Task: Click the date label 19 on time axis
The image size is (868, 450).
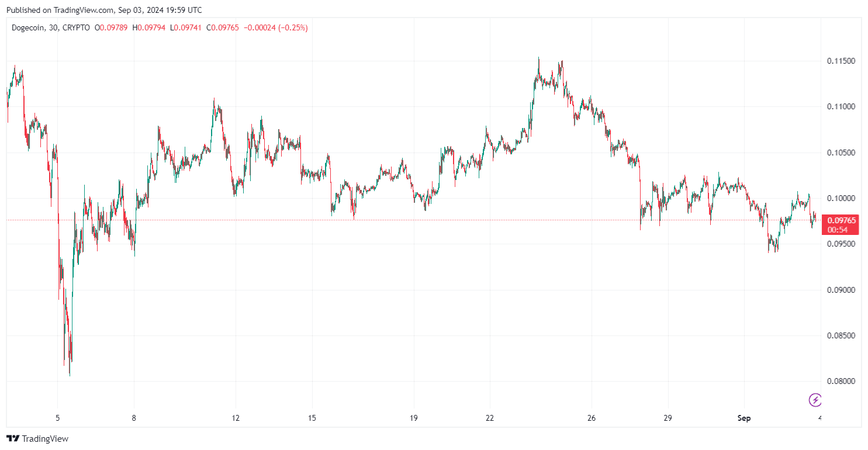Action: (414, 418)
